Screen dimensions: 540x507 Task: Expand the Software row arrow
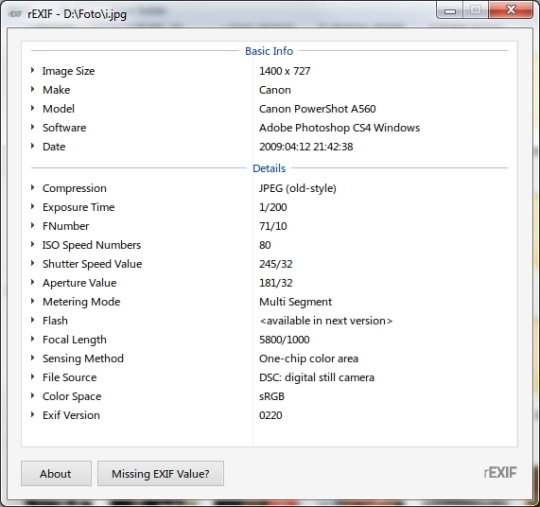pyautogui.click(x=32, y=127)
